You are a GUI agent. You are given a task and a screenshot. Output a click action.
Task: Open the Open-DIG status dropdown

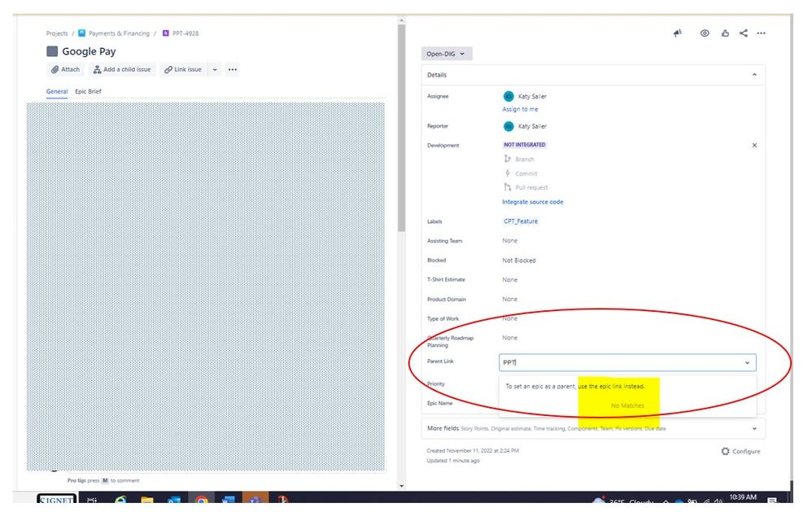446,54
